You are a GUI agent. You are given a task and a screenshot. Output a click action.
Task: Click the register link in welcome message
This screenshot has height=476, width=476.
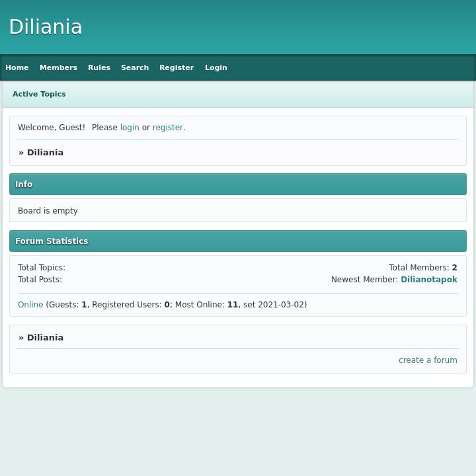pyautogui.click(x=167, y=128)
